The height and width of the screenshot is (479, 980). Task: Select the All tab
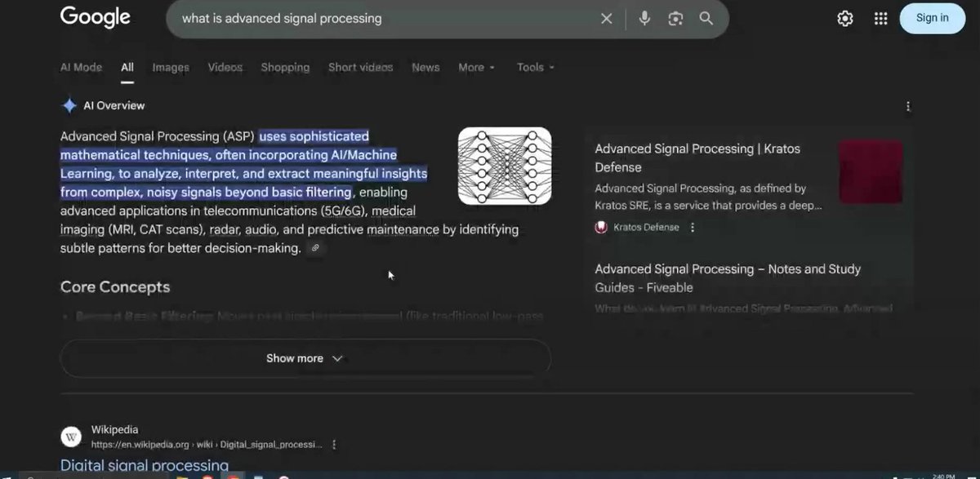coord(127,68)
